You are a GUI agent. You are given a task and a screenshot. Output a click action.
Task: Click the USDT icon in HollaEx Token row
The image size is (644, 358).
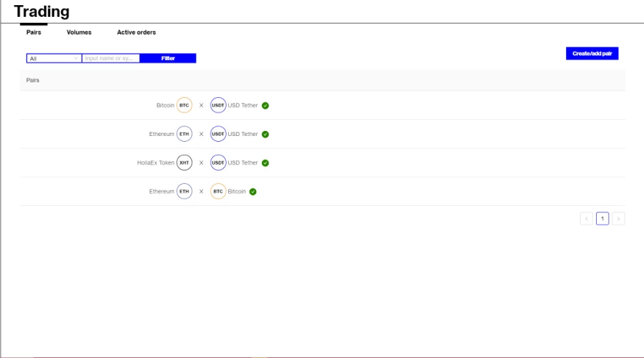(218, 162)
